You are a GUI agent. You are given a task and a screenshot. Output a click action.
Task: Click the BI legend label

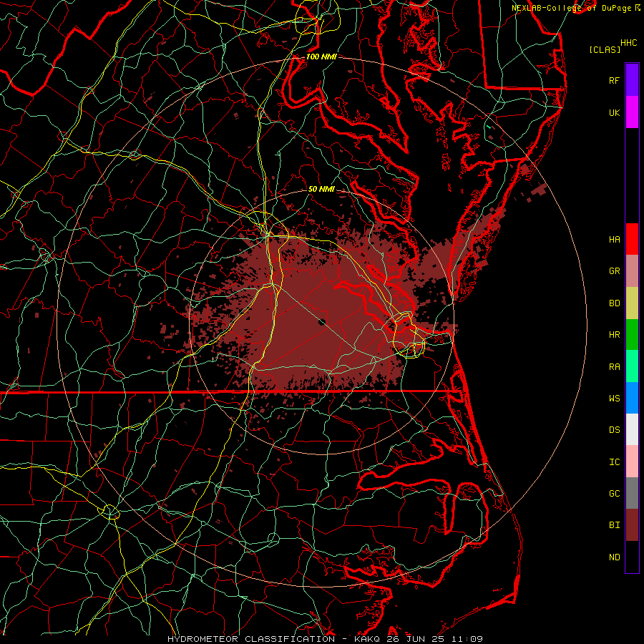coord(615,525)
